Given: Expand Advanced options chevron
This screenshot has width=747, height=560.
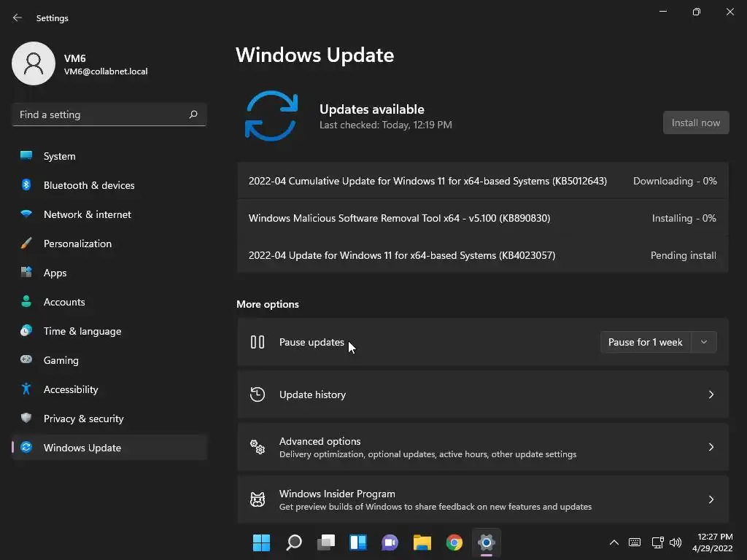Looking at the screenshot, I should tap(711, 447).
